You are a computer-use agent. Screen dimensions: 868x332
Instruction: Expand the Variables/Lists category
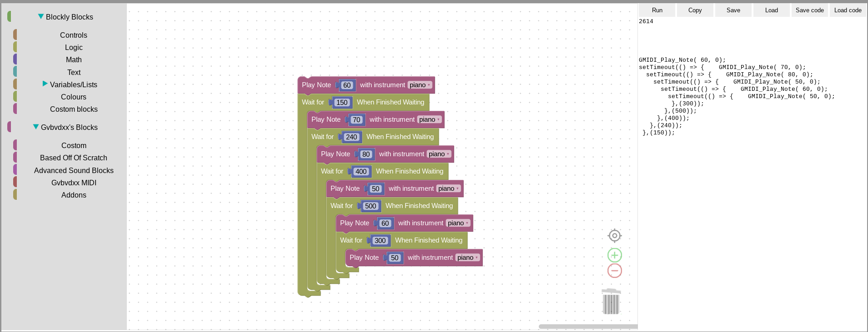coord(45,84)
